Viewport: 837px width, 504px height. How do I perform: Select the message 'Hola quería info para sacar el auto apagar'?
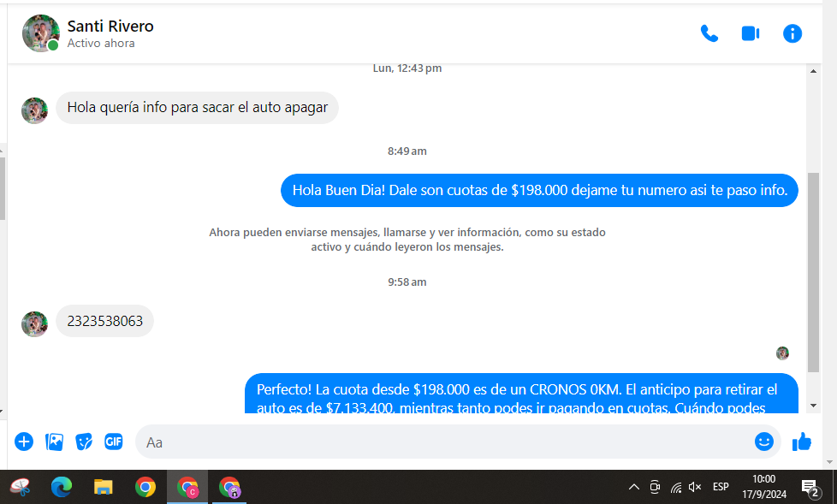point(197,107)
